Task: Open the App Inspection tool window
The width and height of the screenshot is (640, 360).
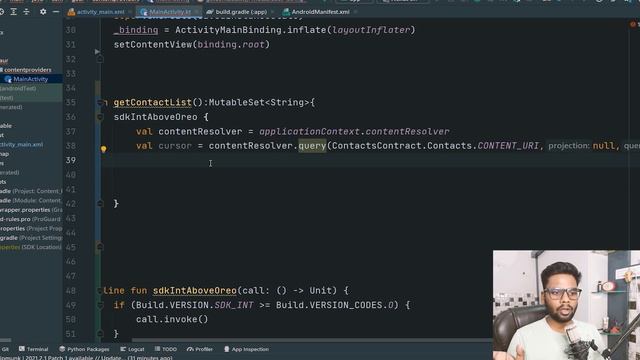Action: pos(247,349)
